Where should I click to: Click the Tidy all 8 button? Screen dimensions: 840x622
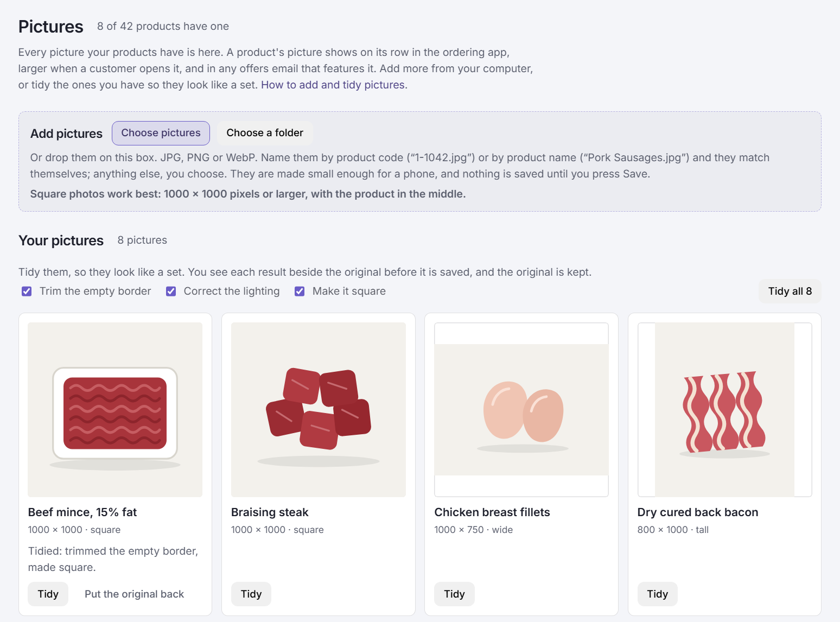(x=790, y=291)
